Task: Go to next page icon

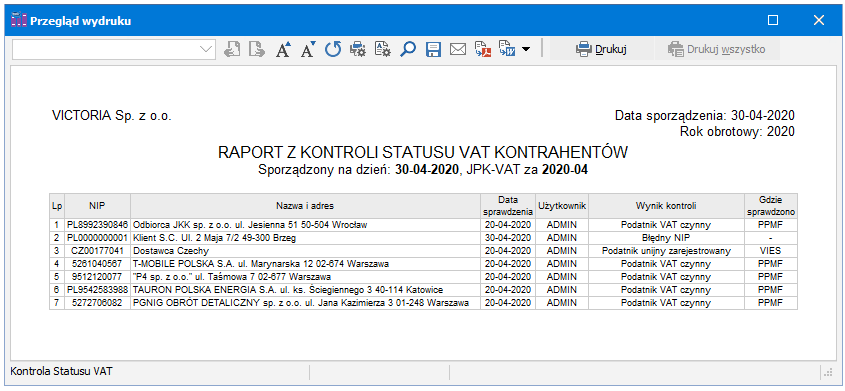Action: 257,50
